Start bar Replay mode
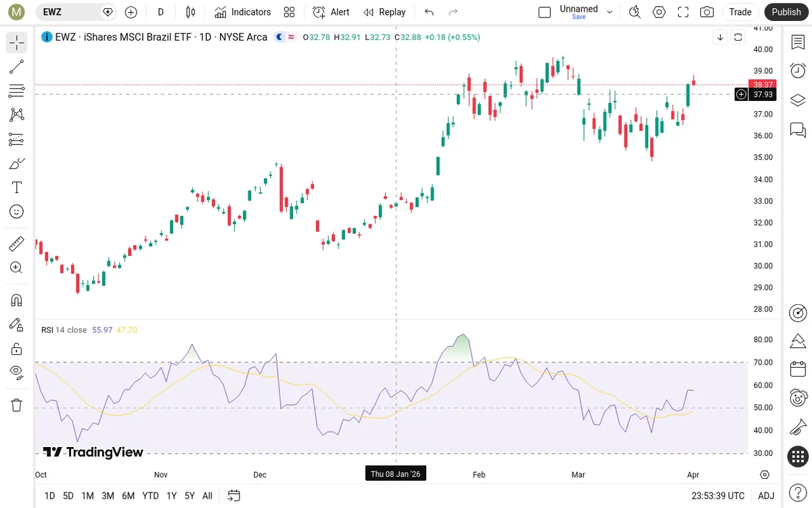812x508 pixels. pyautogui.click(x=384, y=12)
